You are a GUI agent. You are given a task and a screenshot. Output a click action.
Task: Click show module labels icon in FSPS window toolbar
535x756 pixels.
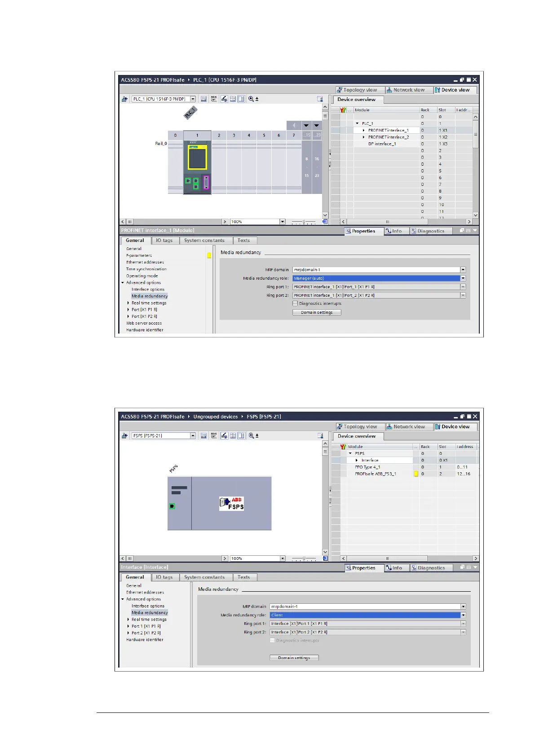click(x=204, y=435)
